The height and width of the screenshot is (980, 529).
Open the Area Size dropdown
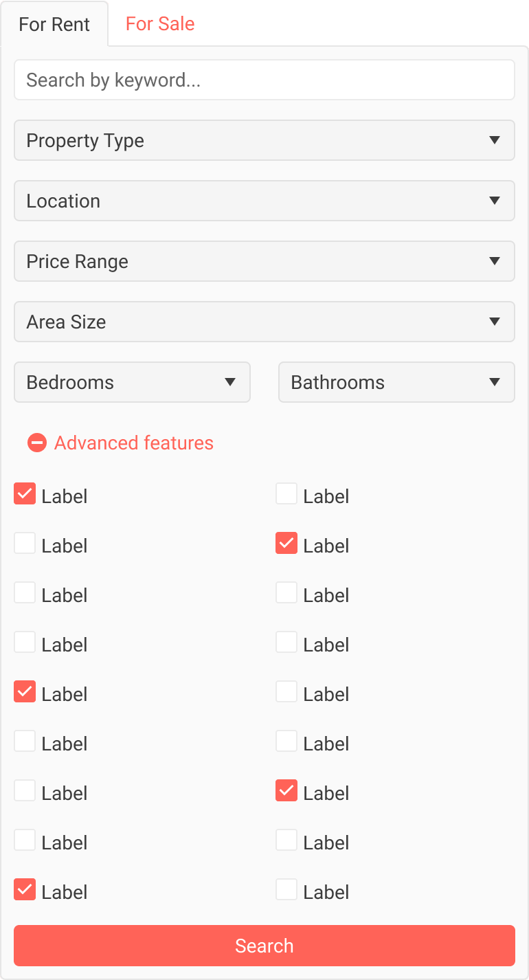[x=264, y=322]
